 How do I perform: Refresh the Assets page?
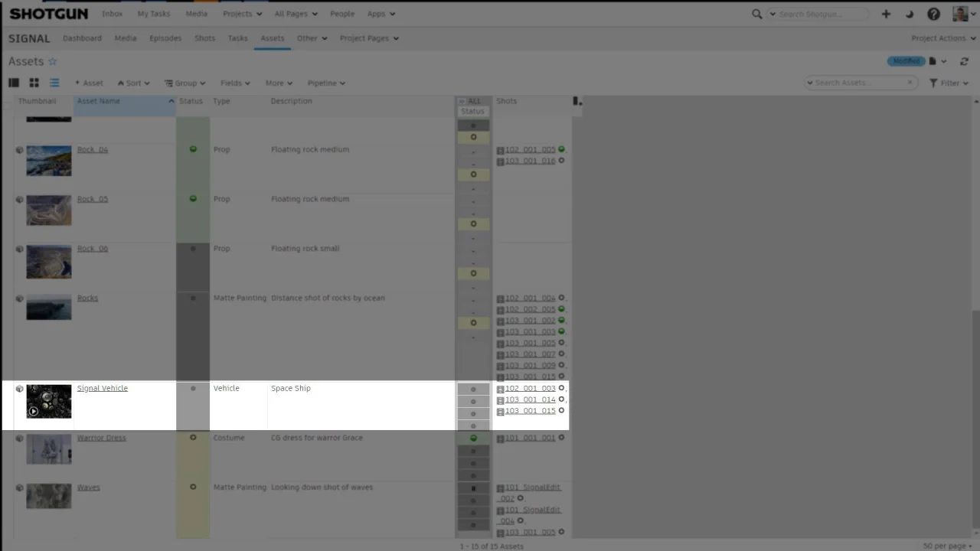coord(964,61)
